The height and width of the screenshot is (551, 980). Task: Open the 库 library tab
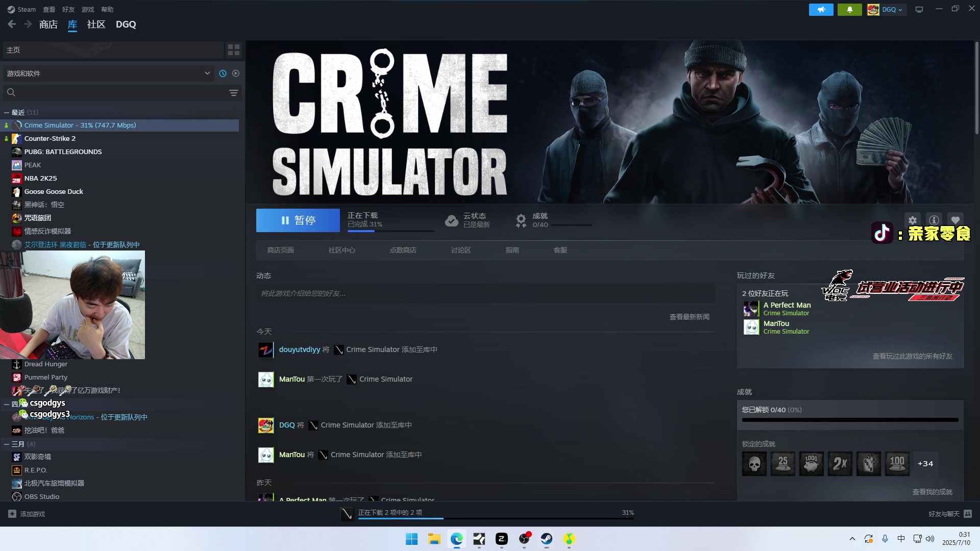(x=72, y=24)
